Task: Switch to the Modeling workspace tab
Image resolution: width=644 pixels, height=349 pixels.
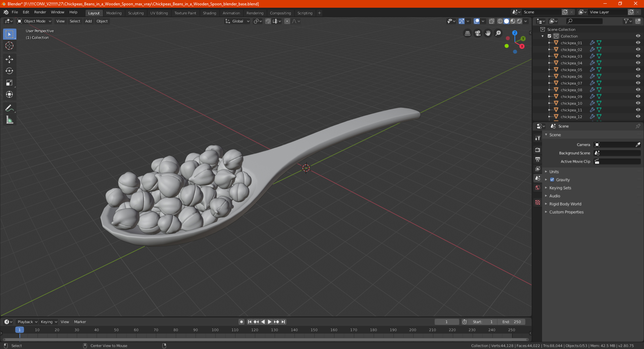Action: 114,13
